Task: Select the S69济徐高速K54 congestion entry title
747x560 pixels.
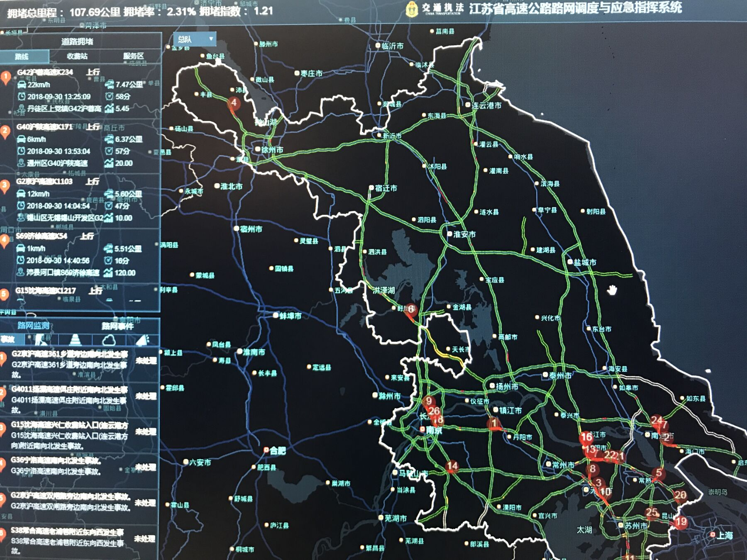Action: coord(41,236)
